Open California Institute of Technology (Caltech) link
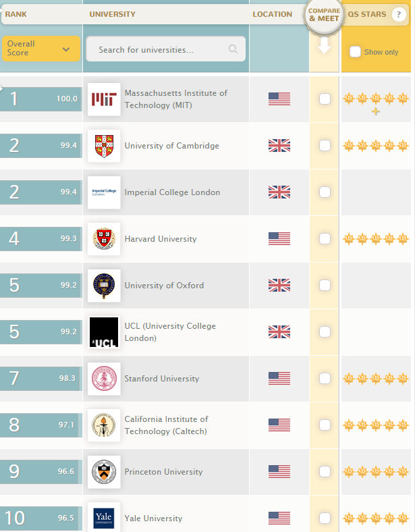The image size is (415, 532). point(166,425)
